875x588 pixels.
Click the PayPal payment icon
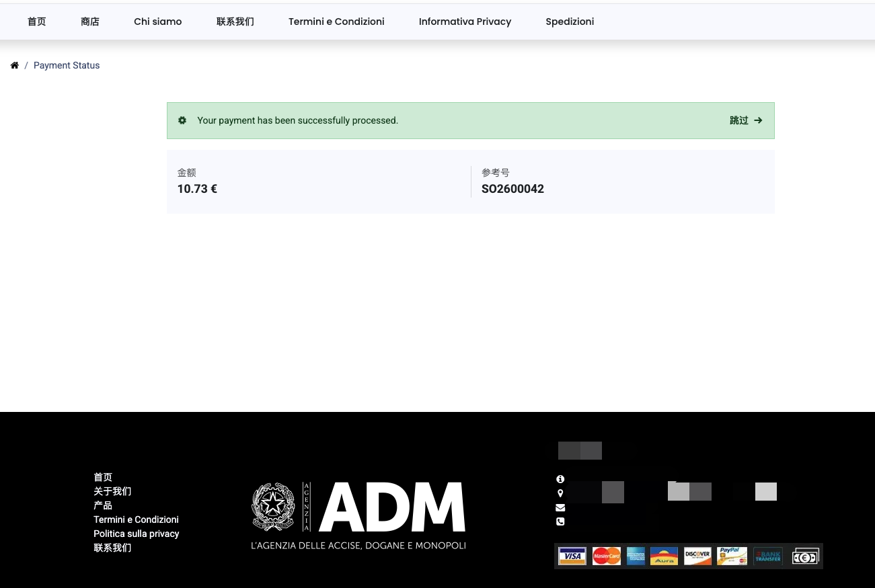[x=732, y=556]
